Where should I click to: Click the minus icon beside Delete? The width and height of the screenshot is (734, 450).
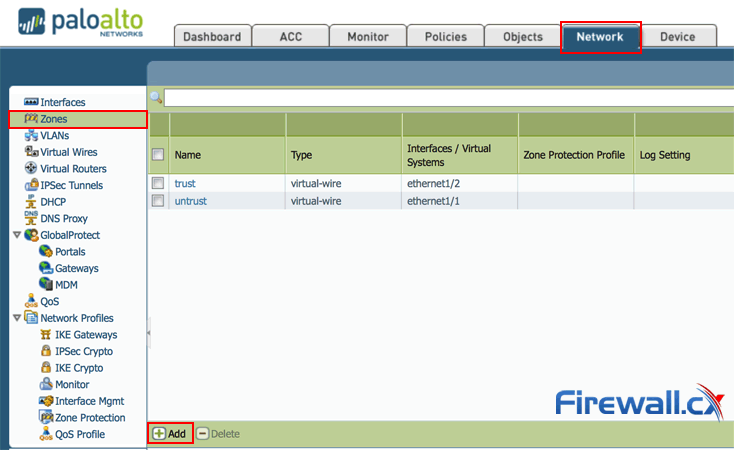click(203, 434)
